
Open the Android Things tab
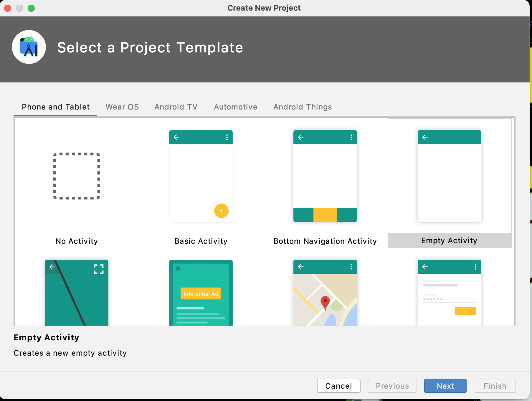coord(303,107)
